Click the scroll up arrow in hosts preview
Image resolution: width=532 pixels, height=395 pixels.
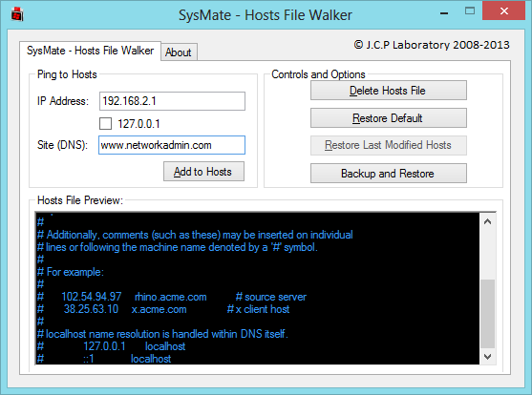click(x=488, y=221)
